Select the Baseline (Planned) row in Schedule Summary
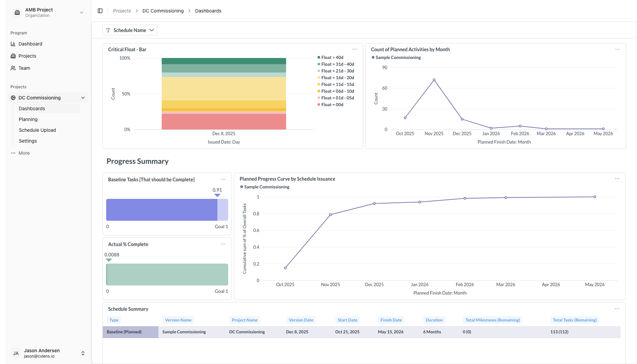Viewport: 637px width, 364px height. click(124, 332)
